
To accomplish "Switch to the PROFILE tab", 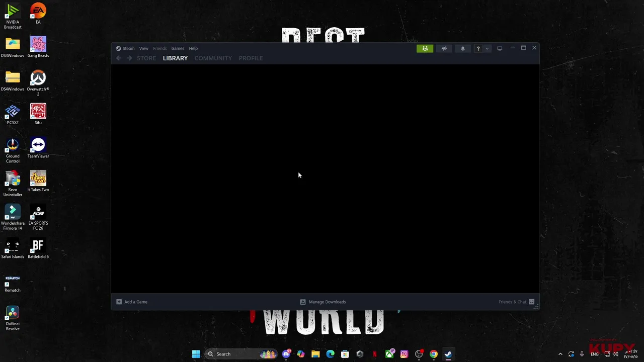I will 251,58.
